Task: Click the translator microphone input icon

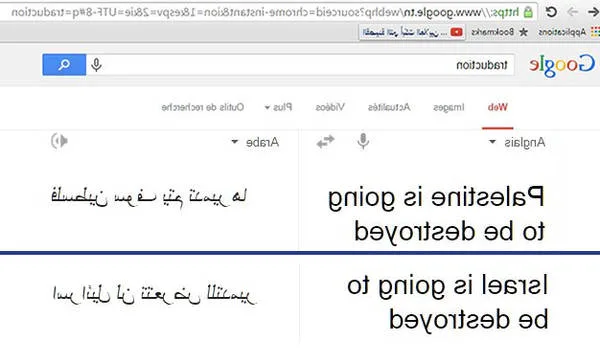Action: point(363,141)
